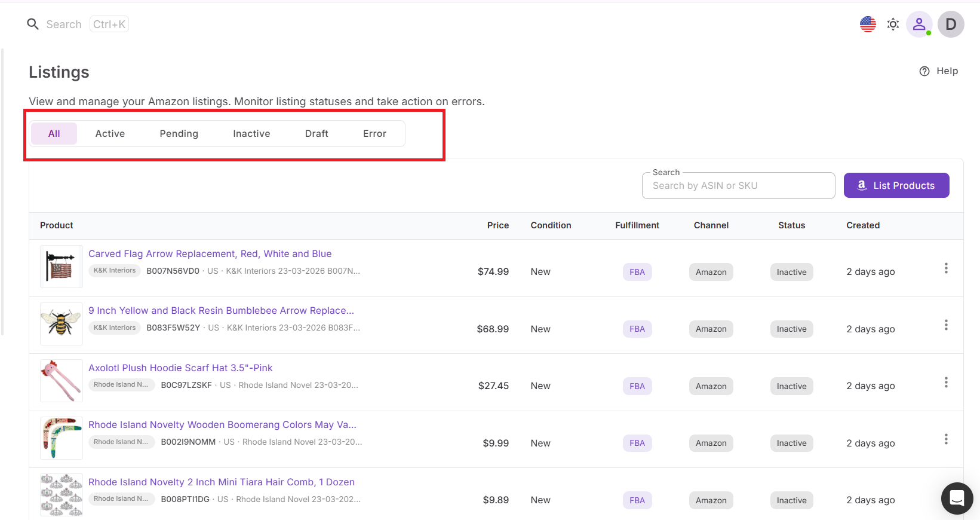The height and width of the screenshot is (520, 980).
Task: Click the Search by ASIN or SKU field
Action: click(x=738, y=186)
